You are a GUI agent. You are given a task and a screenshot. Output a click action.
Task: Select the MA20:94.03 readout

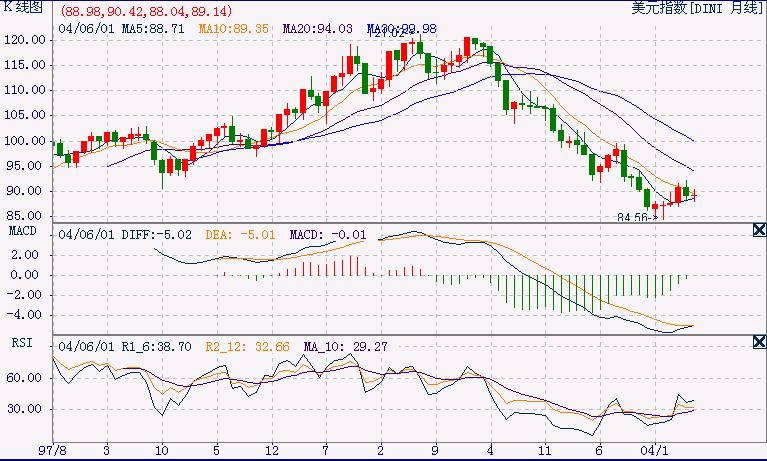[x=317, y=29]
